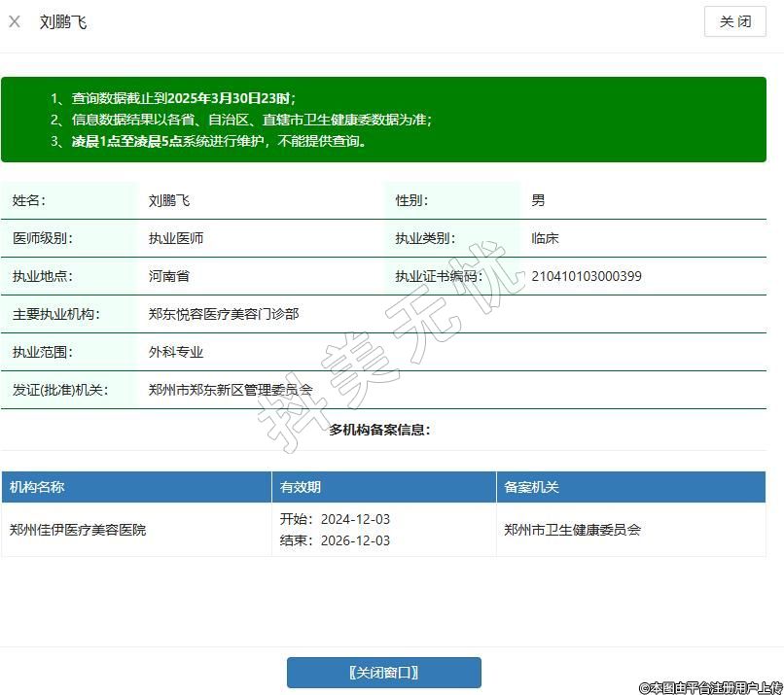Click the 刘鹏飞 title in the header bar
This screenshot has width=784, height=695.
[63, 21]
